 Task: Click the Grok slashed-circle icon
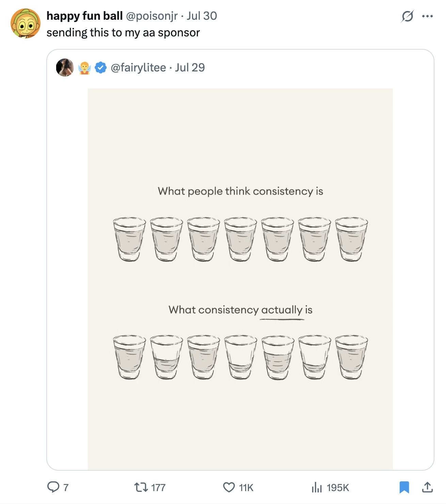(407, 16)
